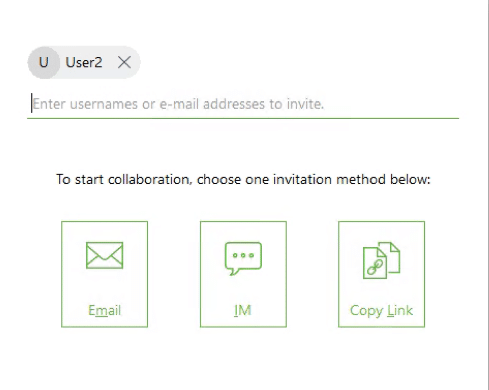
Task: Click the linked documents Copy Link icon
Action: tap(381, 260)
